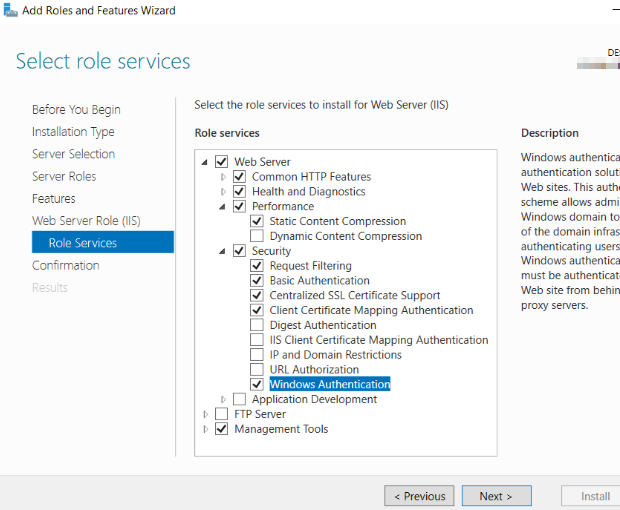The width and height of the screenshot is (620, 510).
Task: Click the Previous button
Action: coord(419,496)
